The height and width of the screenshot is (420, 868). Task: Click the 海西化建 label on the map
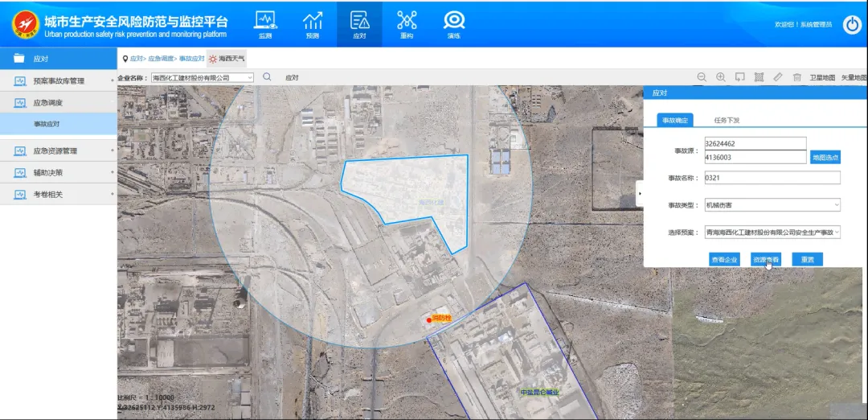(x=432, y=203)
